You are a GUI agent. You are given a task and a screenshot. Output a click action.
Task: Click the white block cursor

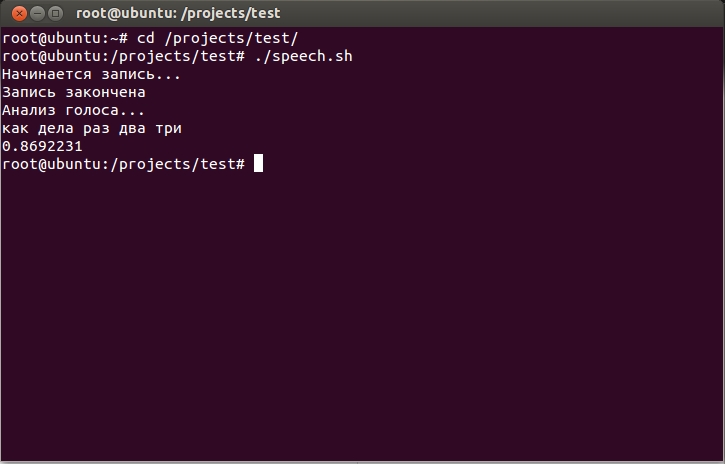click(258, 164)
